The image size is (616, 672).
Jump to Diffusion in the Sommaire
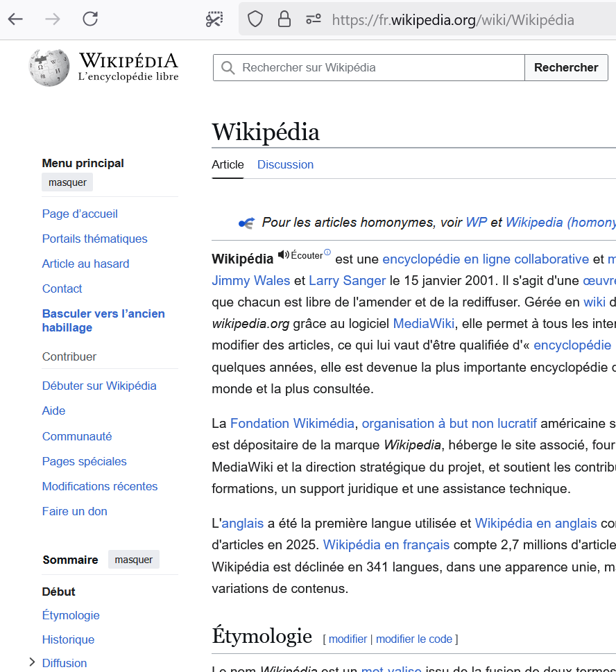tap(65, 663)
